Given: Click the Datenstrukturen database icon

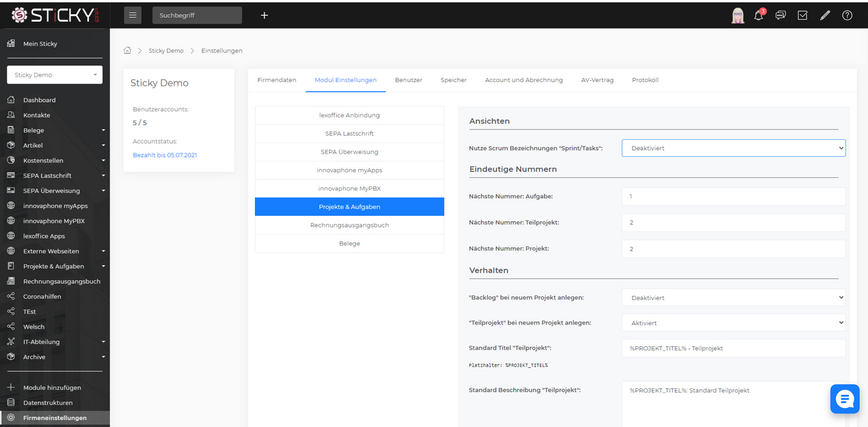Looking at the screenshot, I should (11, 403).
